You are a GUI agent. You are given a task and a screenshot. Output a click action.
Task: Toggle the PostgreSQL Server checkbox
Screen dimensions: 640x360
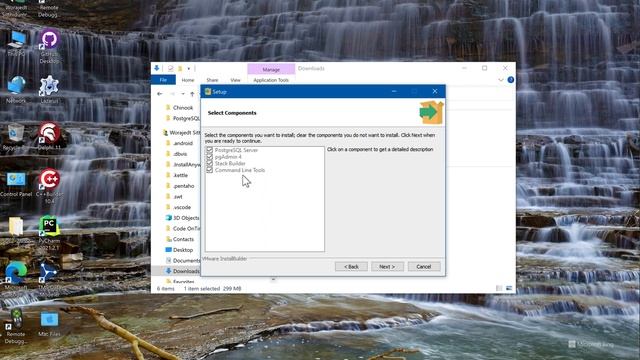[209, 150]
